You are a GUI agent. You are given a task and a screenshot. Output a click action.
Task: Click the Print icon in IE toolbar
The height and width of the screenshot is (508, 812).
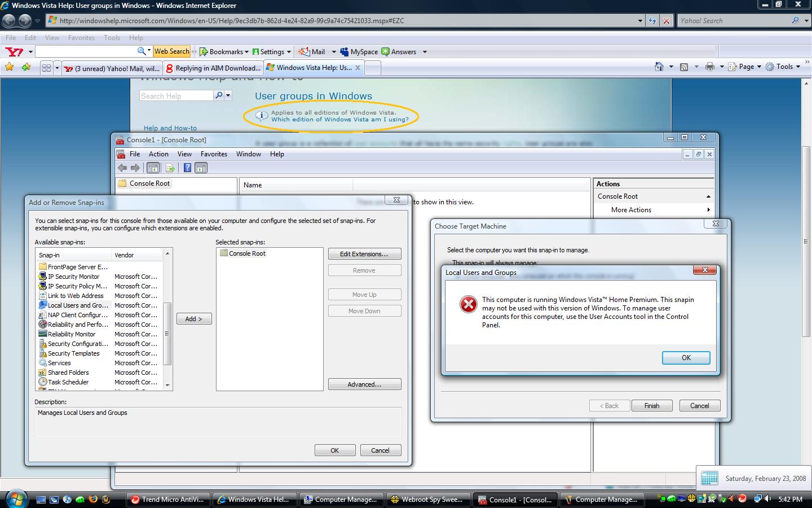coord(710,67)
